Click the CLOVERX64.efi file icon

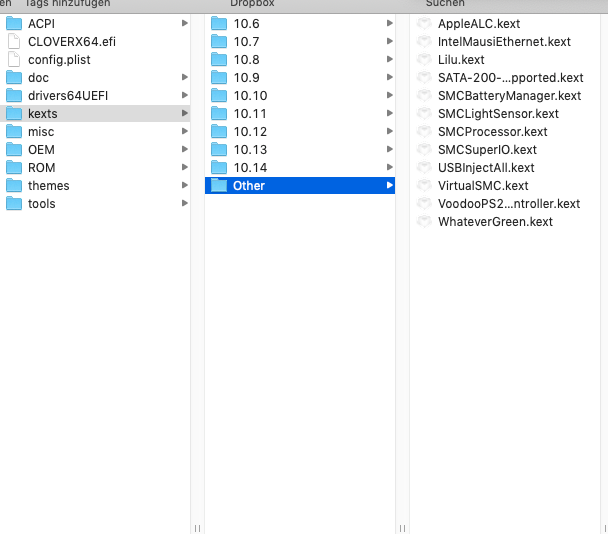14,41
